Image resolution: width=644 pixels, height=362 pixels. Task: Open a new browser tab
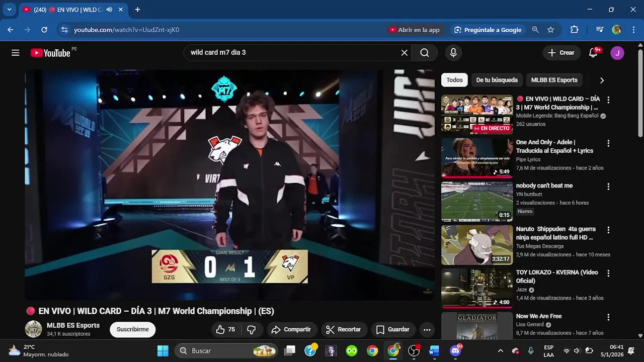[x=137, y=10]
